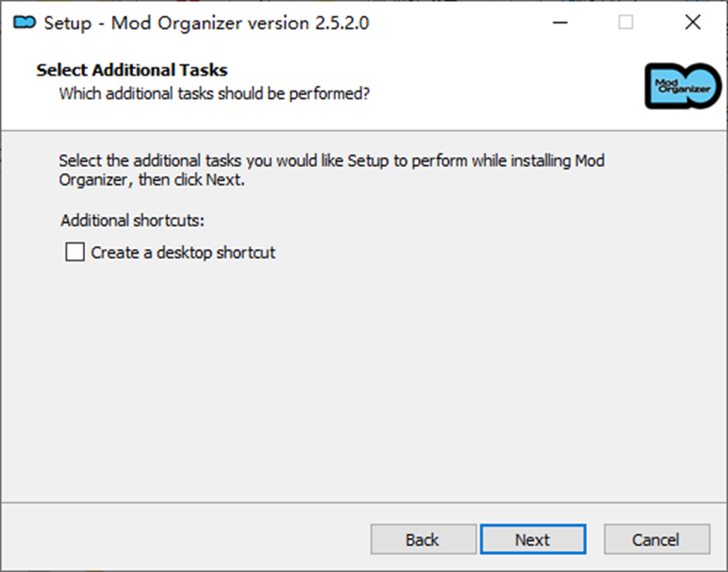Enable the desktop shortcut checkbox
The image size is (728, 572).
(75, 252)
